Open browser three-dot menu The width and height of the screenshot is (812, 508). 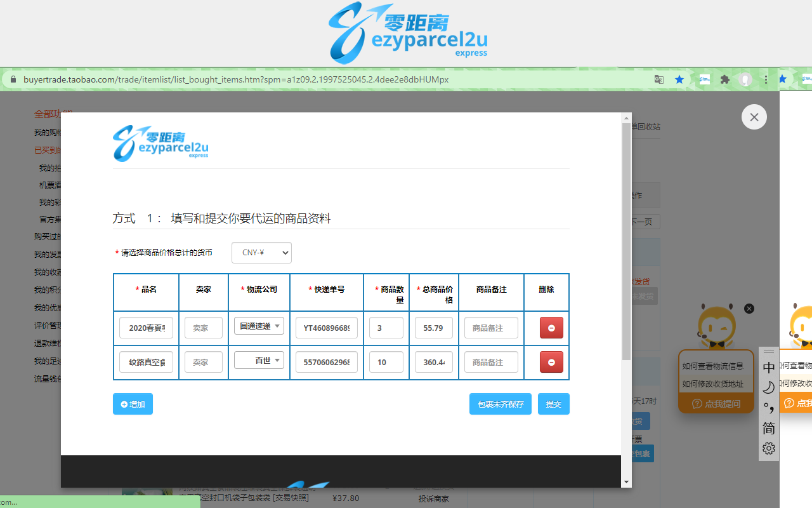click(766, 79)
